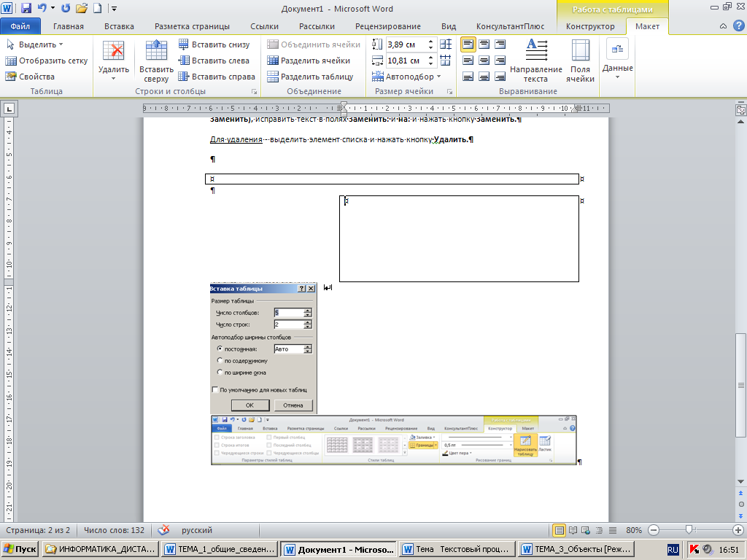Screen dimensions: 747x560
Task: Click the select browse object circle
Action: [x=741, y=505]
